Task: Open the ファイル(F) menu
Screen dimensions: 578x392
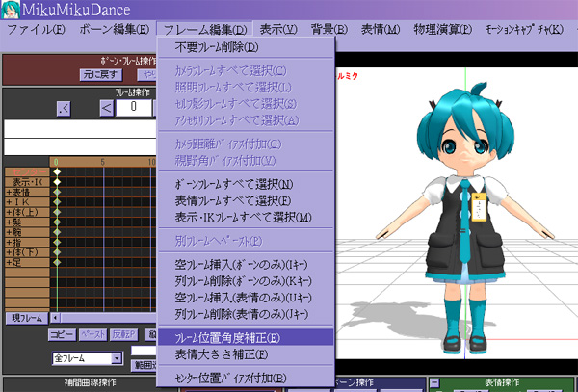Action: coord(36,29)
